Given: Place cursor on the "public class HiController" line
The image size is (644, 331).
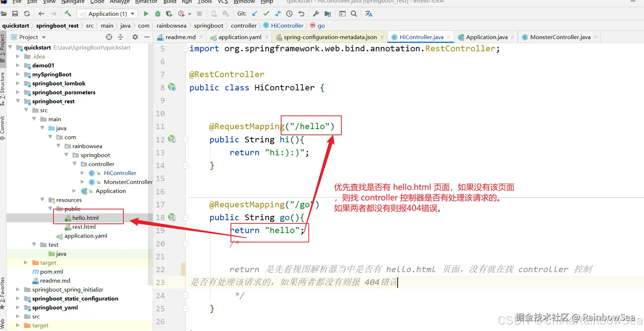Looking at the screenshot, I should tap(257, 88).
